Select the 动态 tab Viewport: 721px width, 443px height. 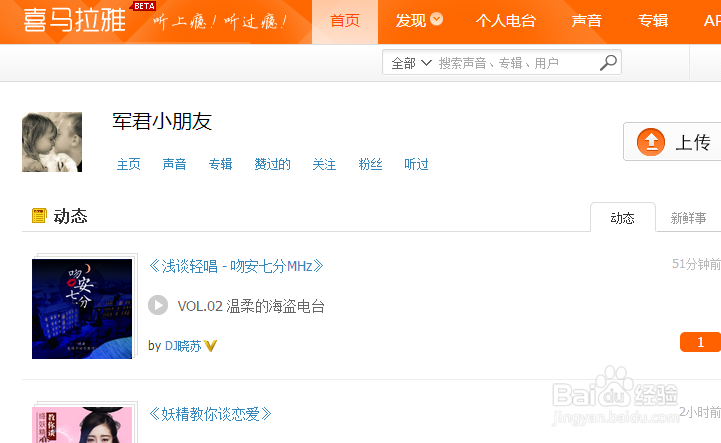[x=623, y=218]
